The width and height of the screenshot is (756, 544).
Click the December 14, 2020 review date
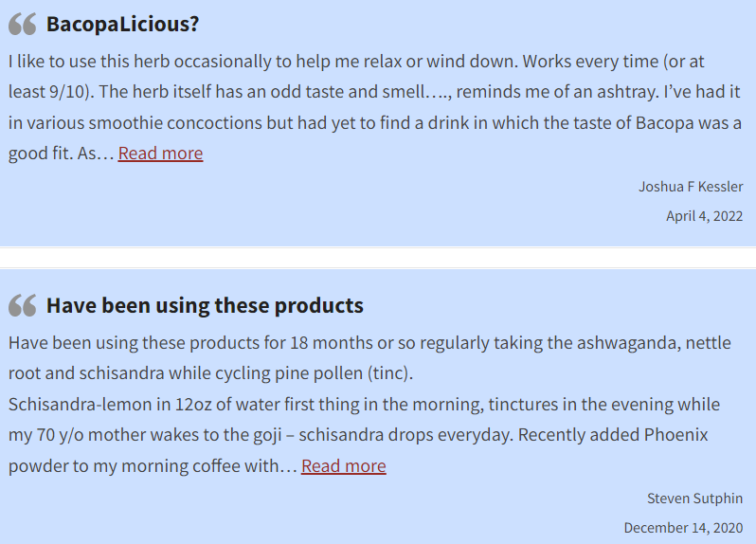pyautogui.click(x=683, y=528)
